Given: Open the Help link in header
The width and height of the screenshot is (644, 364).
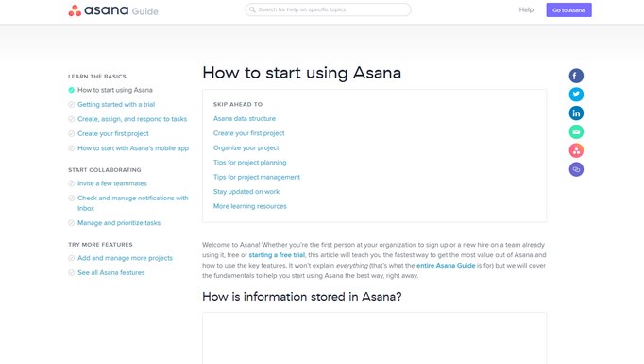Looking at the screenshot, I should (x=526, y=9).
